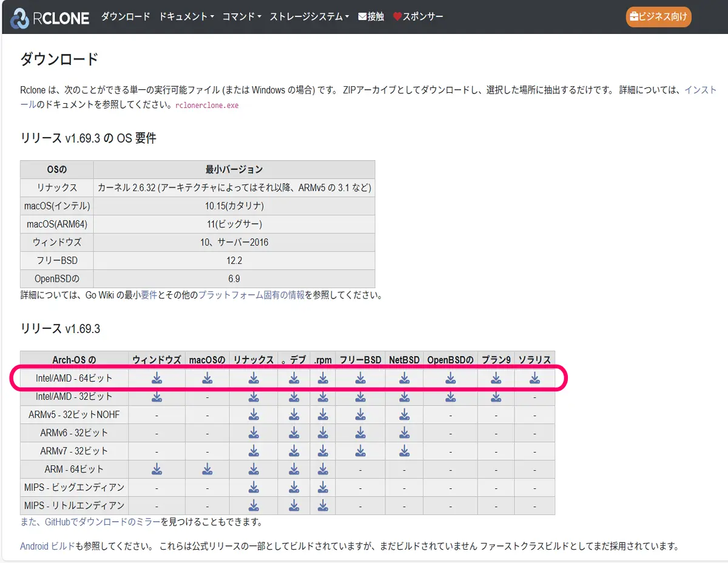Click the Arch-OS の column header
The image size is (728, 563).
[74, 360]
